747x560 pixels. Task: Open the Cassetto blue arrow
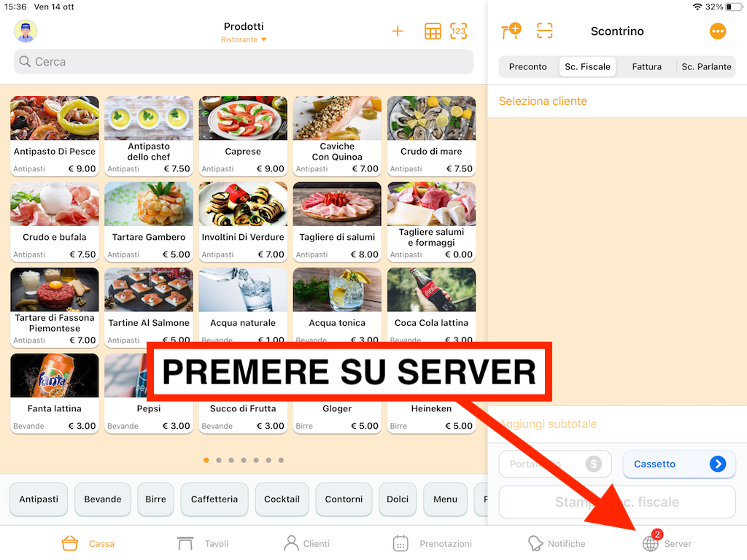tap(718, 464)
